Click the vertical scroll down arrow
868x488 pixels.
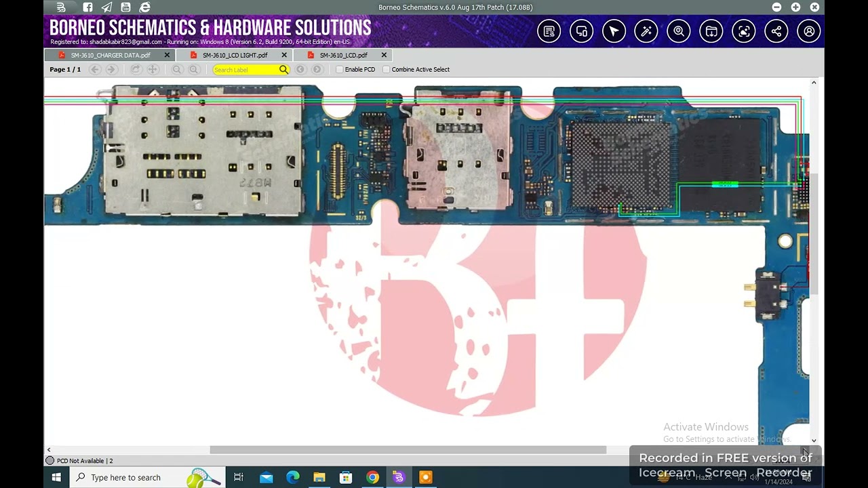814,441
